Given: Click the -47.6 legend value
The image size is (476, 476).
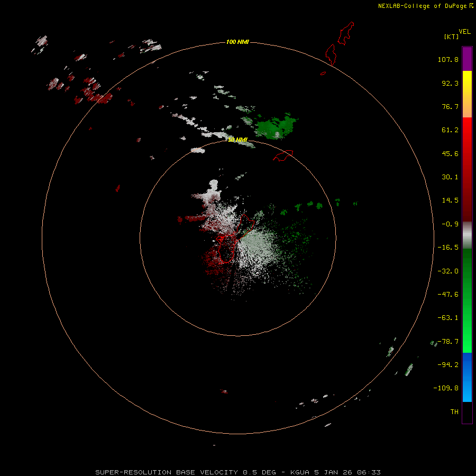Looking at the screenshot, I should (x=448, y=295).
